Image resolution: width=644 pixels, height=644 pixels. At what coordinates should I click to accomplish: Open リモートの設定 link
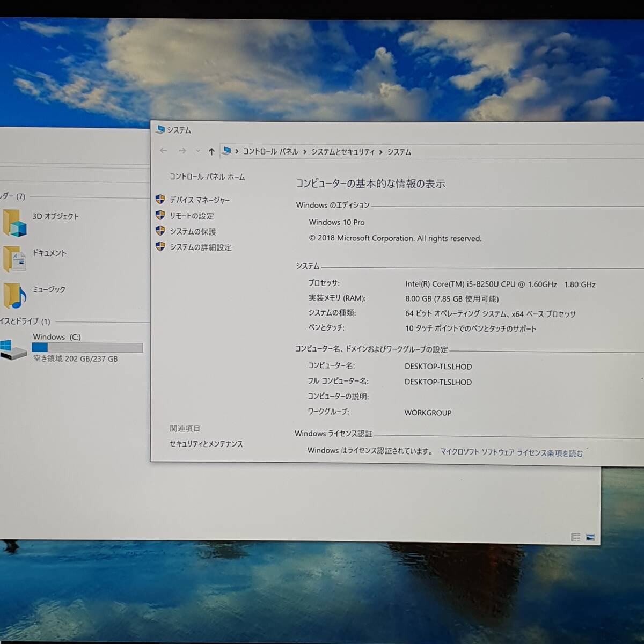(192, 216)
